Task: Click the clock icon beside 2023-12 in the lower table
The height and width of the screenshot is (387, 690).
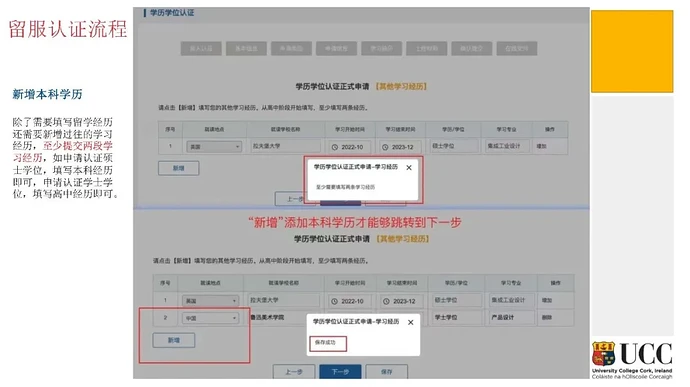Action: pyautogui.click(x=386, y=302)
